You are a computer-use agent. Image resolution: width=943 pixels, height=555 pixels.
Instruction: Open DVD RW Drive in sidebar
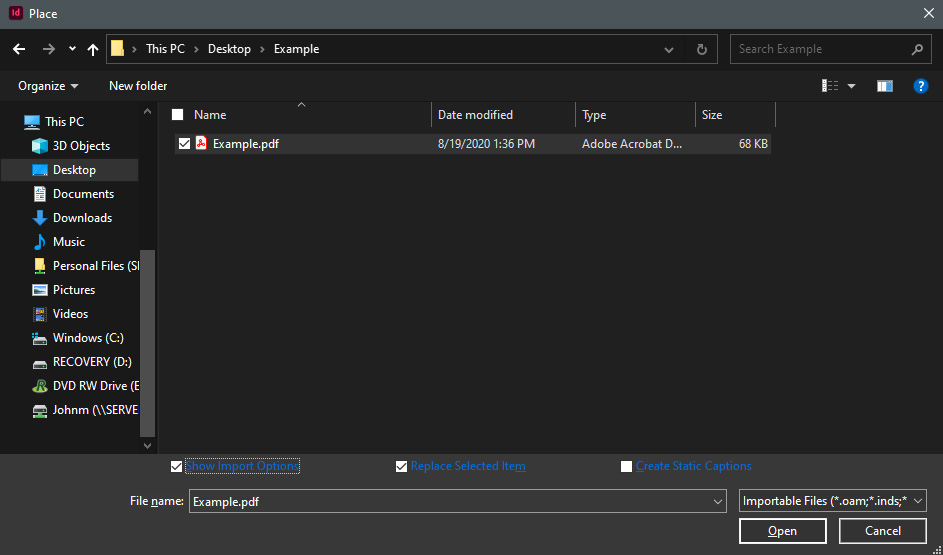(x=96, y=386)
